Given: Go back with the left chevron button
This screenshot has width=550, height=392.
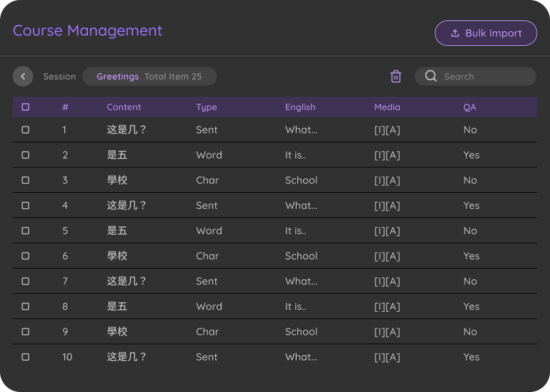Looking at the screenshot, I should point(23,76).
